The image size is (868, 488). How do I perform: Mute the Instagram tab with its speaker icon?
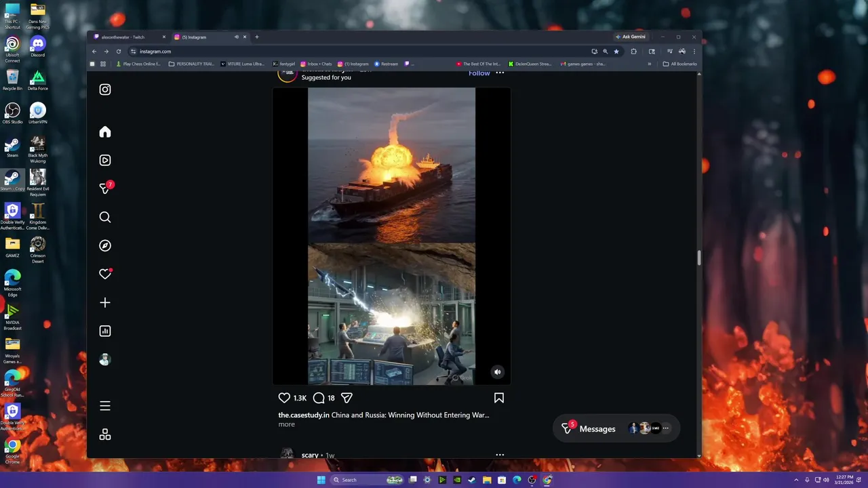point(237,37)
